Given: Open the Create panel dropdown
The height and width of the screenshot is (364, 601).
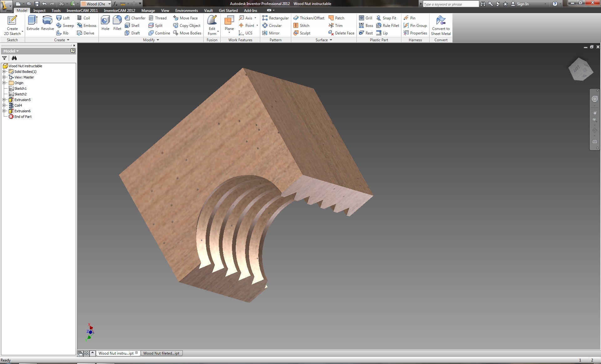Looking at the screenshot, I should (61, 40).
